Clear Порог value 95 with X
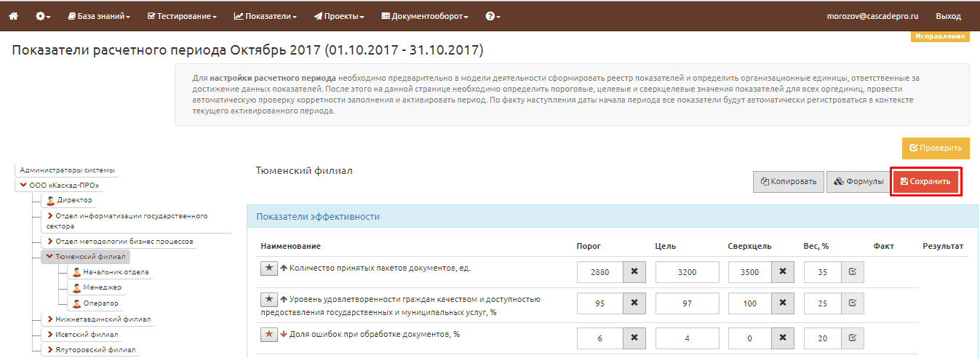 point(634,304)
